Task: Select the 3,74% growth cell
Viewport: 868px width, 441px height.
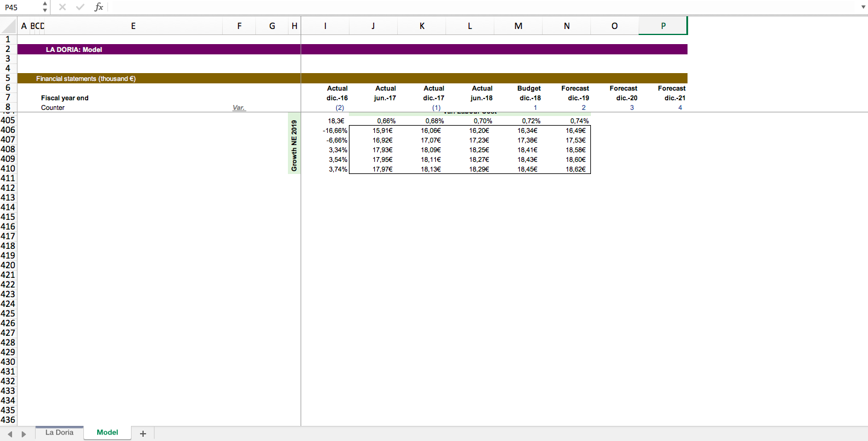Action: tap(325, 169)
